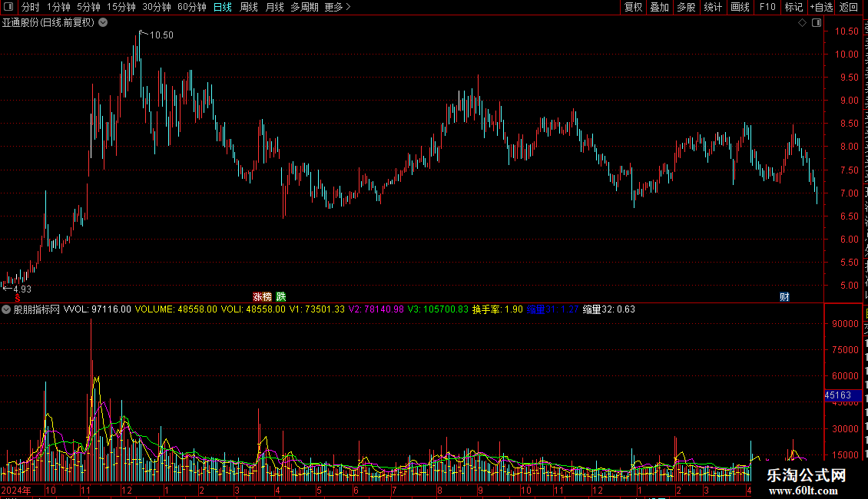Click the 90000 volume axis label

pyautogui.click(x=845, y=324)
